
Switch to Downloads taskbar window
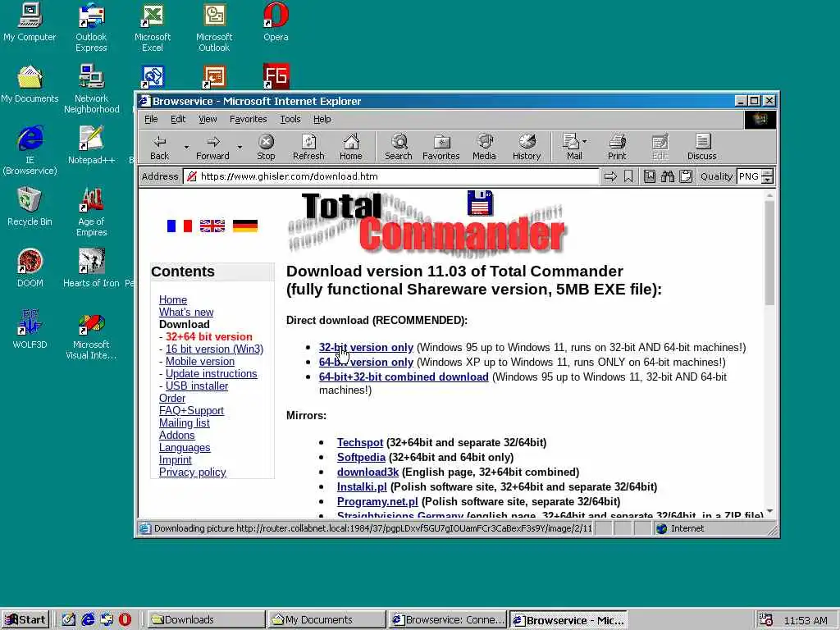[206, 619]
